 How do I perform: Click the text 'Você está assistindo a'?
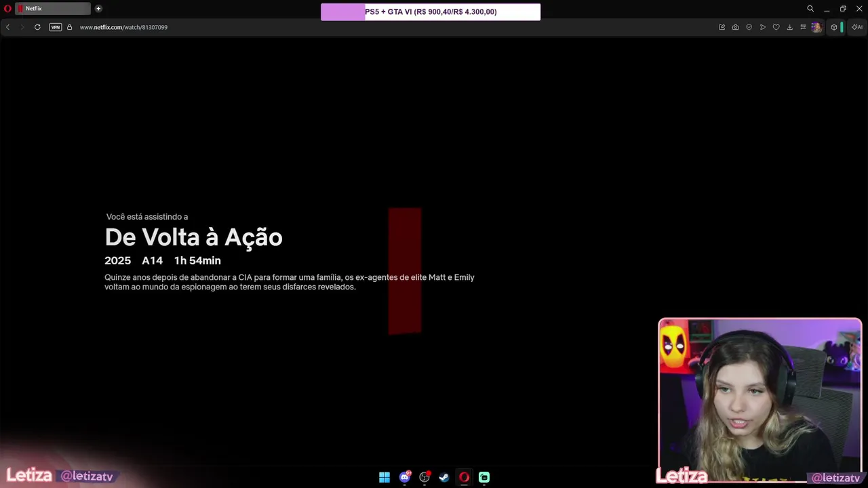[147, 217]
